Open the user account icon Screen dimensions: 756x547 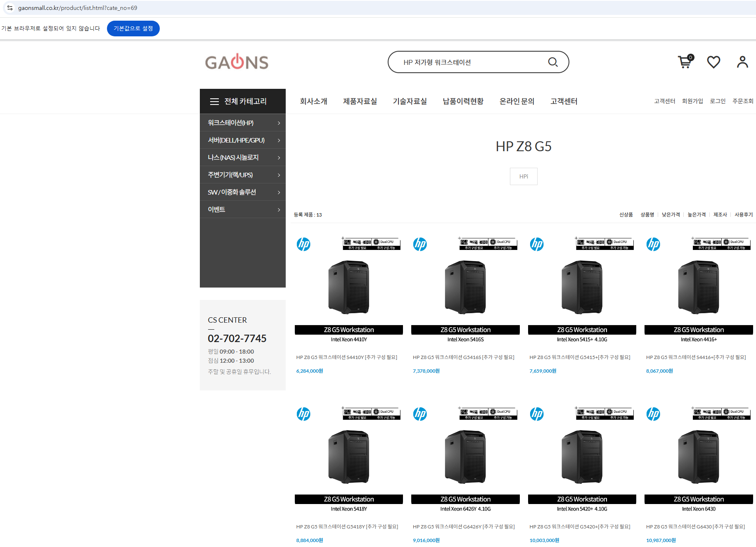click(x=742, y=62)
